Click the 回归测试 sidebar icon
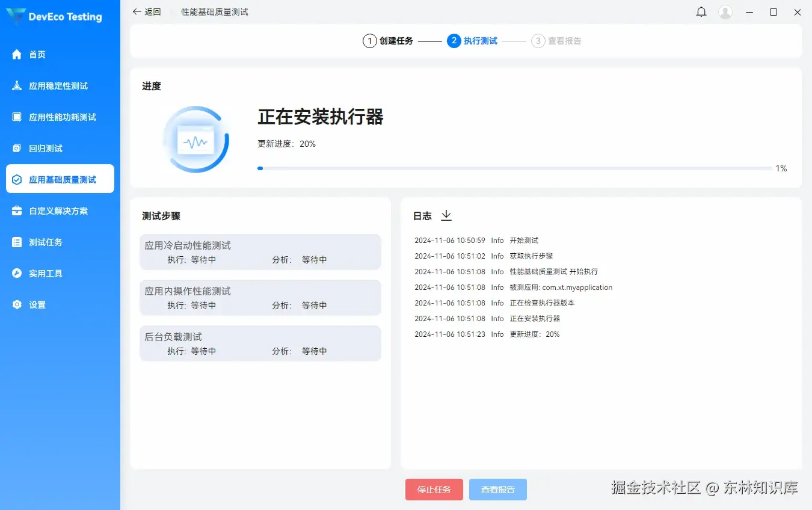Image resolution: width=812 pixels, height=510 pixels. tap(17, 149)
